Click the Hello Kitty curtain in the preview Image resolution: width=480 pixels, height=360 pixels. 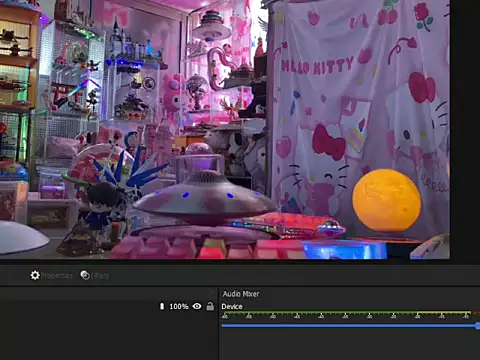coord(360,110)
